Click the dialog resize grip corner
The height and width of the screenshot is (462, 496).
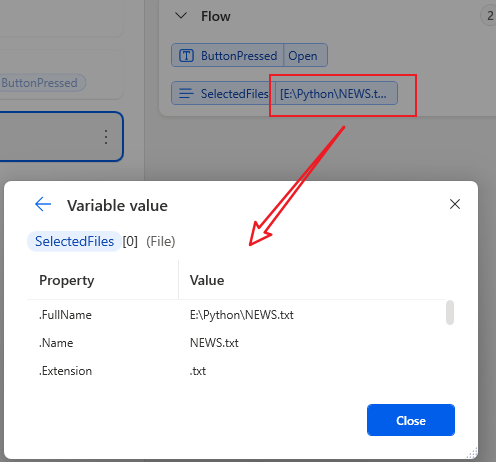tap(472, 453)
